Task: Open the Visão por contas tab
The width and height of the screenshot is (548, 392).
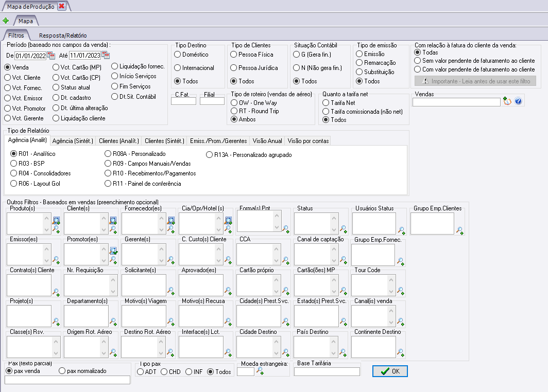Action: point(308,140)
